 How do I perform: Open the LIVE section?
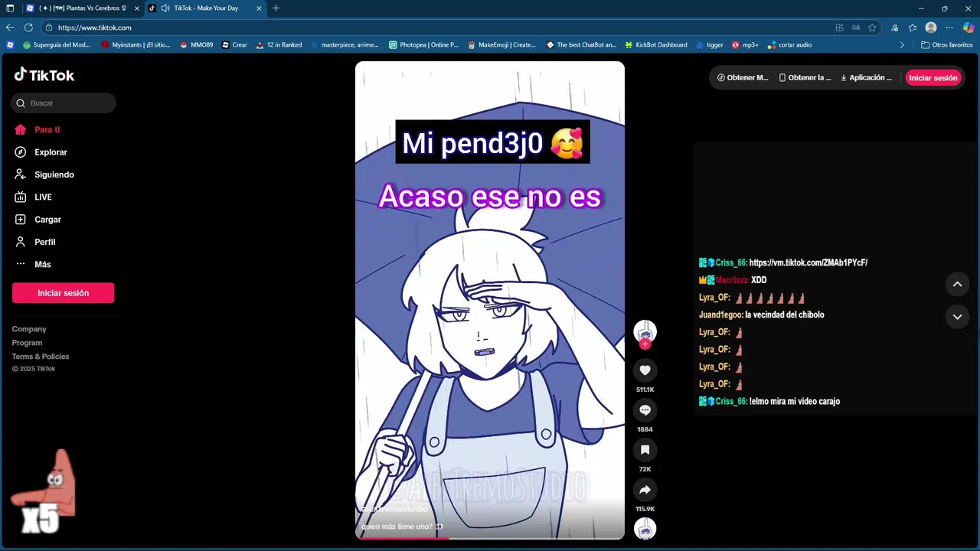pos(34,197)
